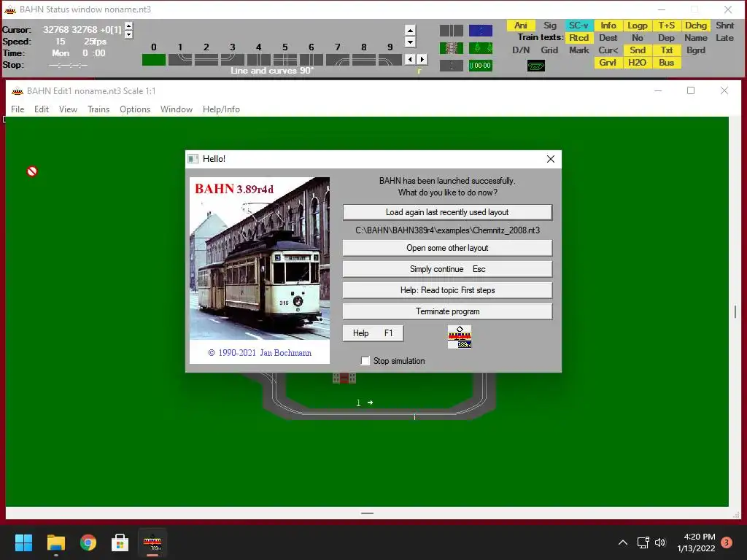
Task: Toggle the Logp option
Action: 637,26
